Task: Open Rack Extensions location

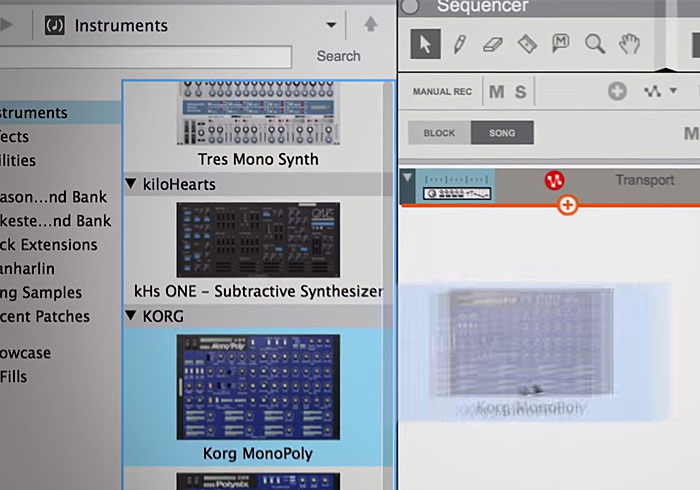Action: tap(49, 245)
